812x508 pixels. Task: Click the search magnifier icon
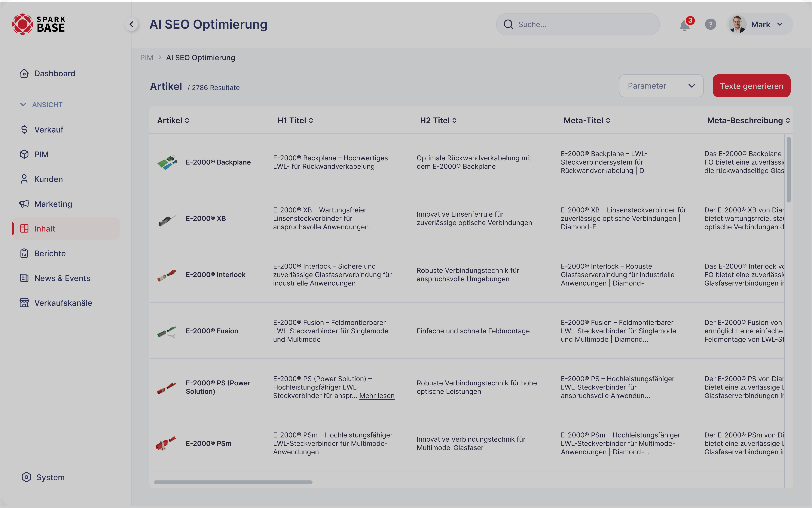pyautogui.click(x=508, y=24)
